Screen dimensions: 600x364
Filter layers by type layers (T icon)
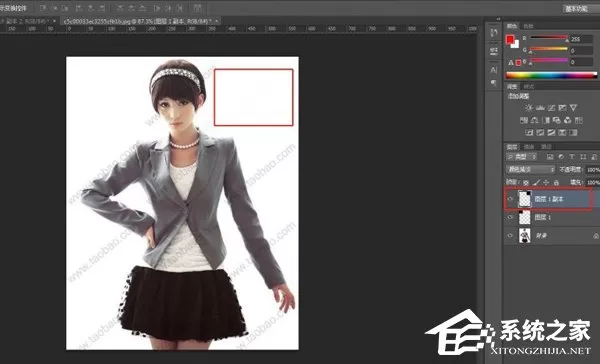(x=572, y=157)
